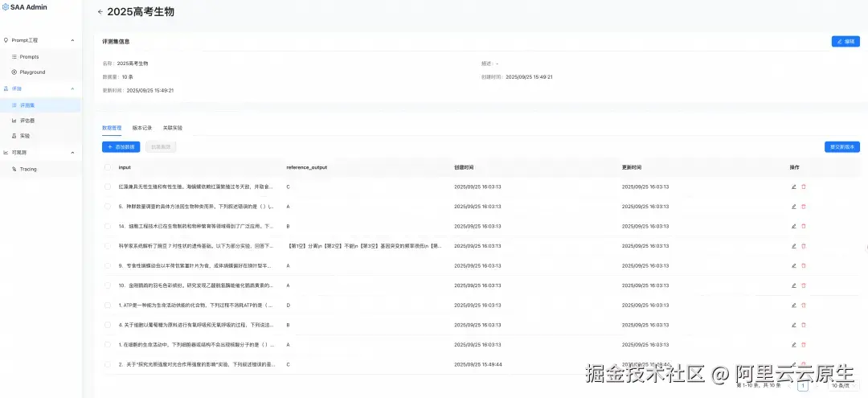Edit the row starting with 5. 种群数量调查
This screenshot has width=868, height=398.
point(793,207)
